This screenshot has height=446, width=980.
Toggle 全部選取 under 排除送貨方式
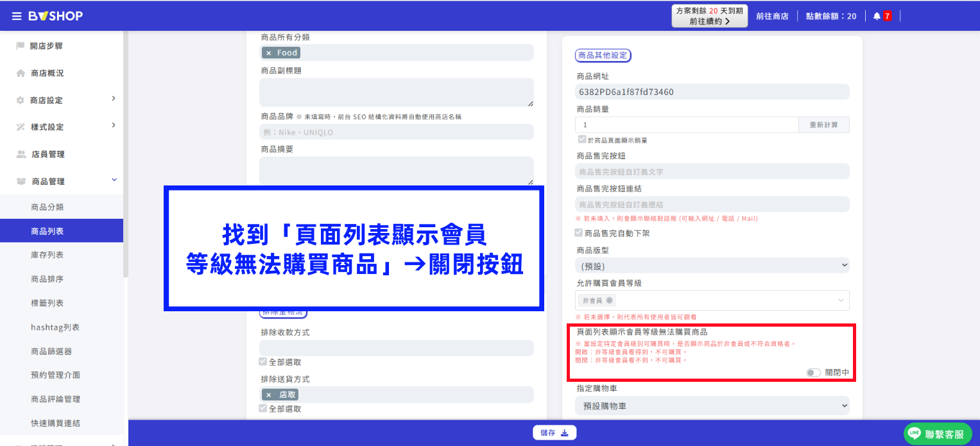click(263, 409)
